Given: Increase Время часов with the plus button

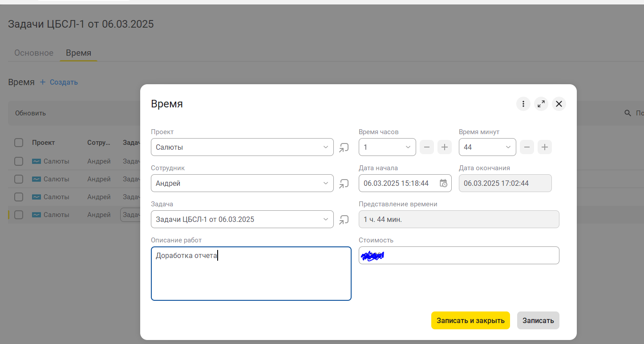Looking at the screenshot, I should point(445,147).
